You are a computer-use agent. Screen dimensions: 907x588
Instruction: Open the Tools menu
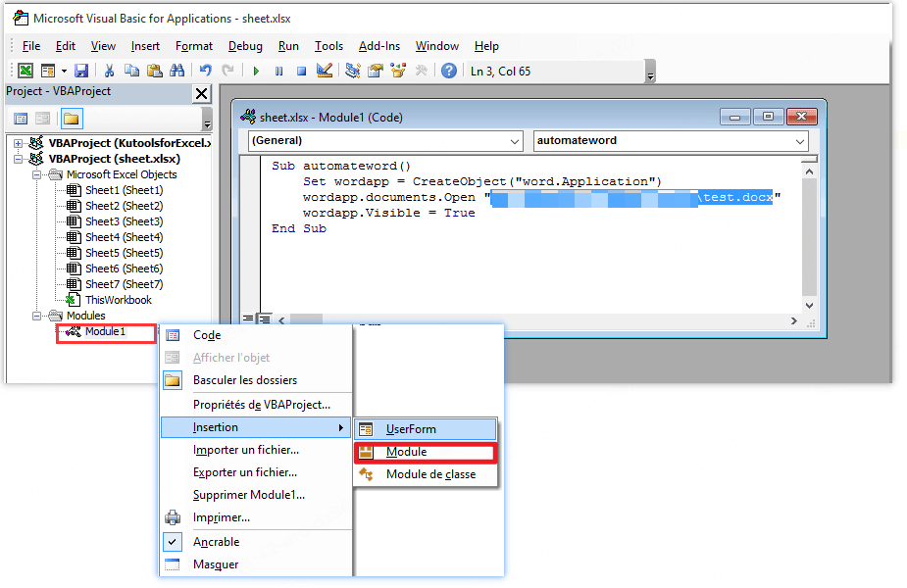click(328, 46)
